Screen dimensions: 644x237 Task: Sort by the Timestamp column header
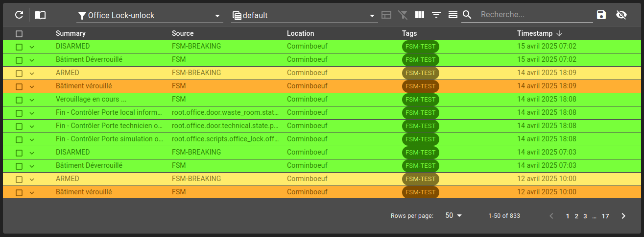[x=535, y=33]
